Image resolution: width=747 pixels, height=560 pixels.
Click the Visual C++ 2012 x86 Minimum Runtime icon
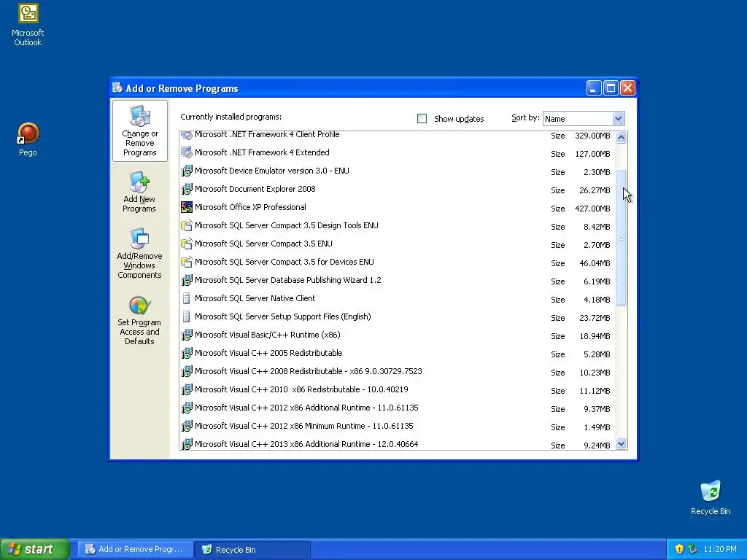(x=187, y=426)
